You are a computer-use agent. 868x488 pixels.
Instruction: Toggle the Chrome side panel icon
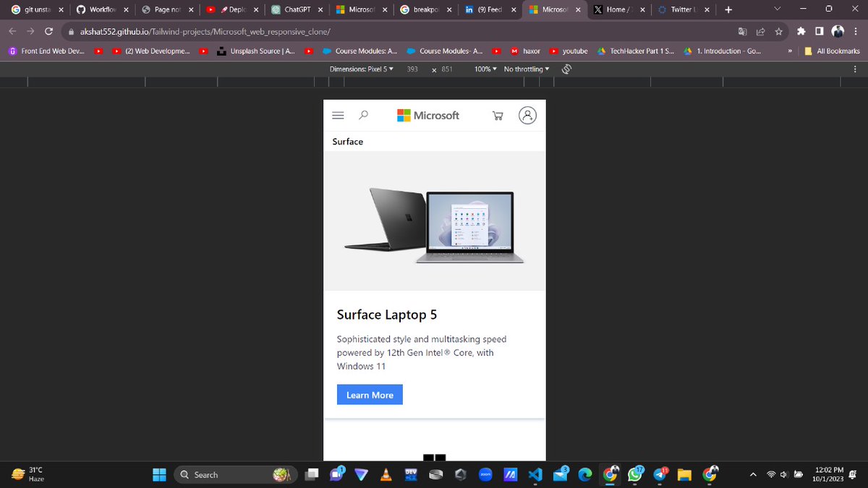coord(819,32)
